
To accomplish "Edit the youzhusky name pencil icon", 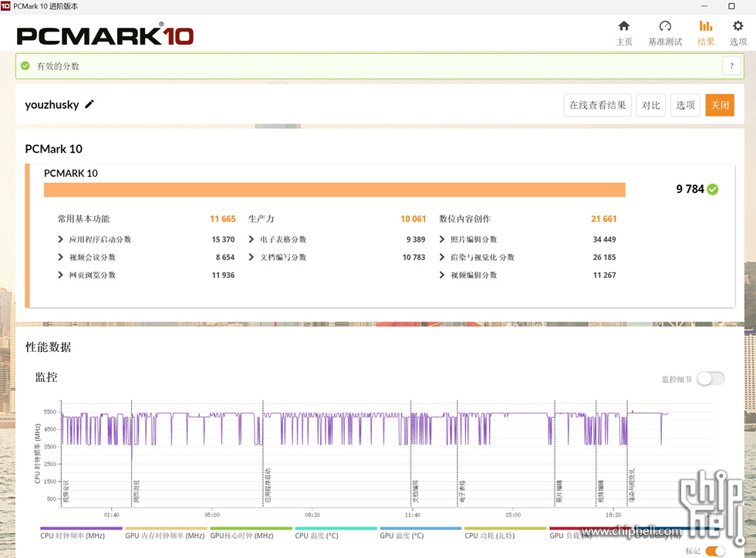I will coord(89,104).
